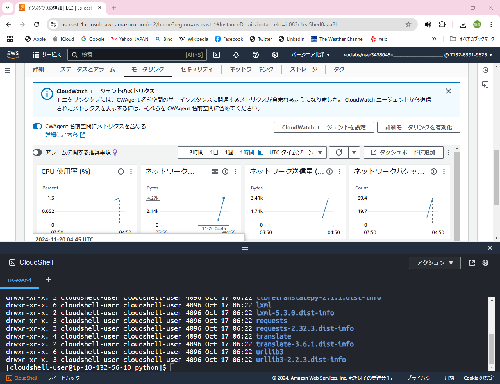Image resolution: width=500 pixels, height=384 pixels.
Task: Click the add to dashboard button
Action: click(x=404, y=153)
